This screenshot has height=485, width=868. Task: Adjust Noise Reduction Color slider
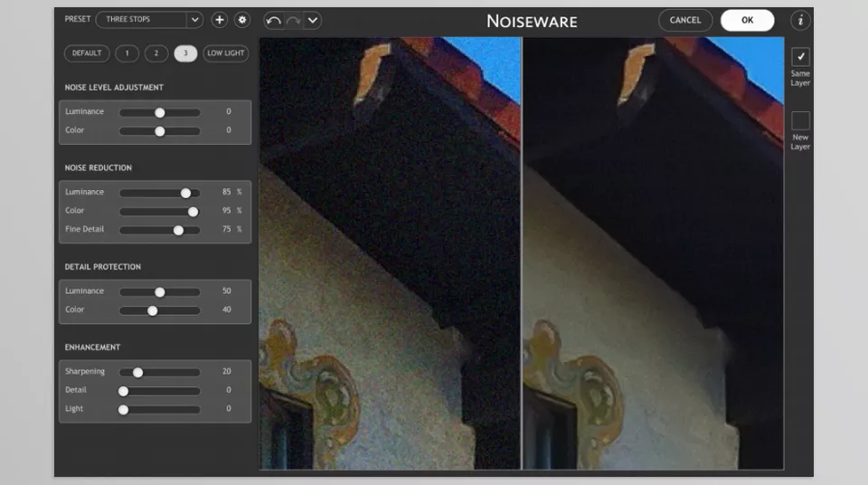tap(160, 212)
